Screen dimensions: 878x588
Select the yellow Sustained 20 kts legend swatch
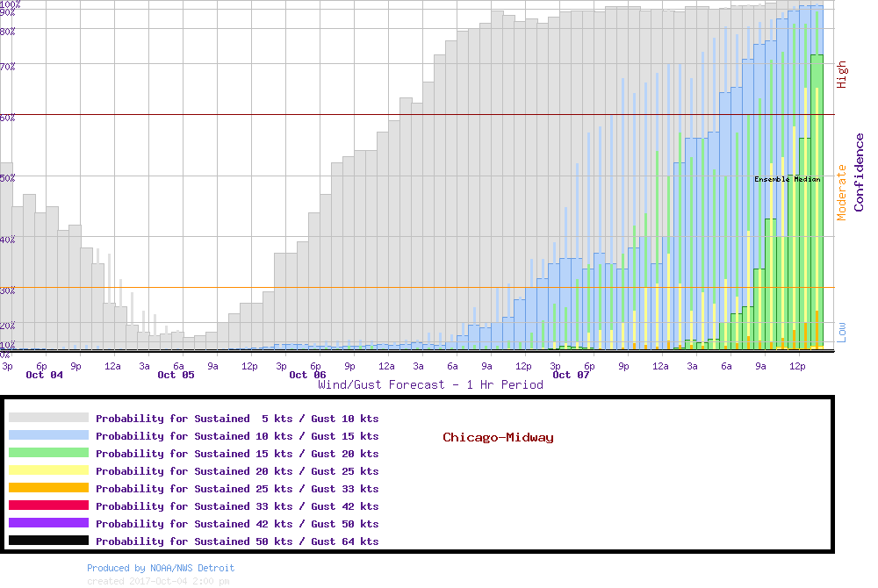(48, 471)
